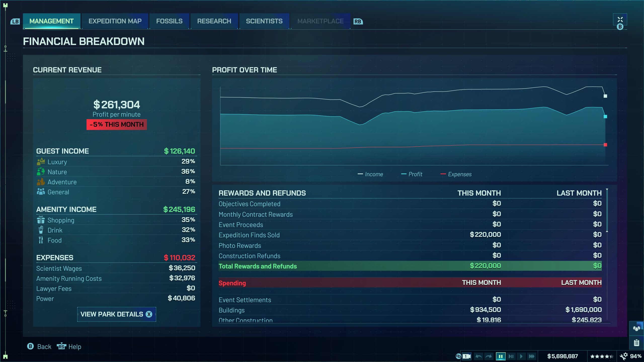This screenshot has height=362, width=644.
Task: Click the undo arrow icon
Action: pos(478,356)
